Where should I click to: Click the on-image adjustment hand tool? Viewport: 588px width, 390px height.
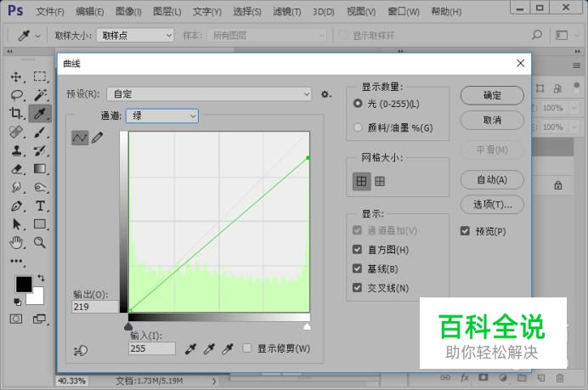click(80, 351)
